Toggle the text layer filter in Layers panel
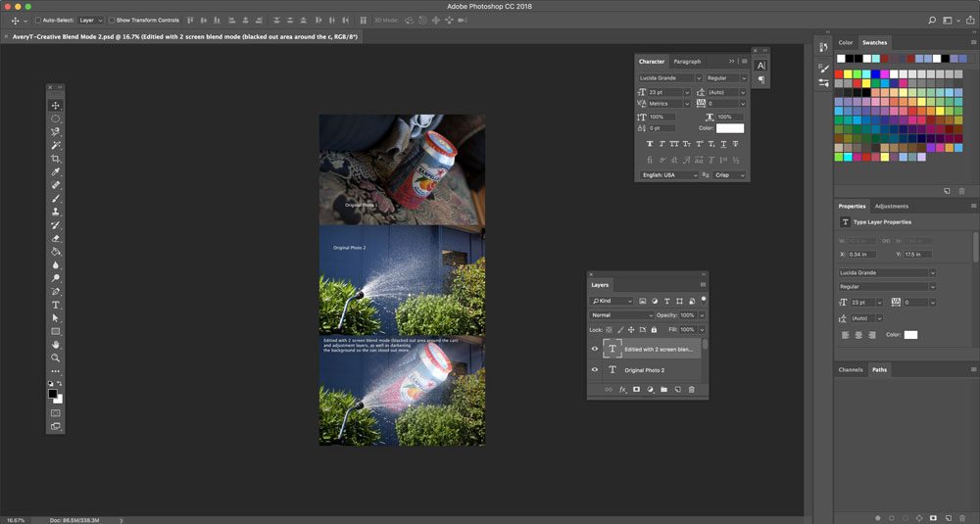The height and width of the screenshot is (524, 980). [x=666, y=301]
